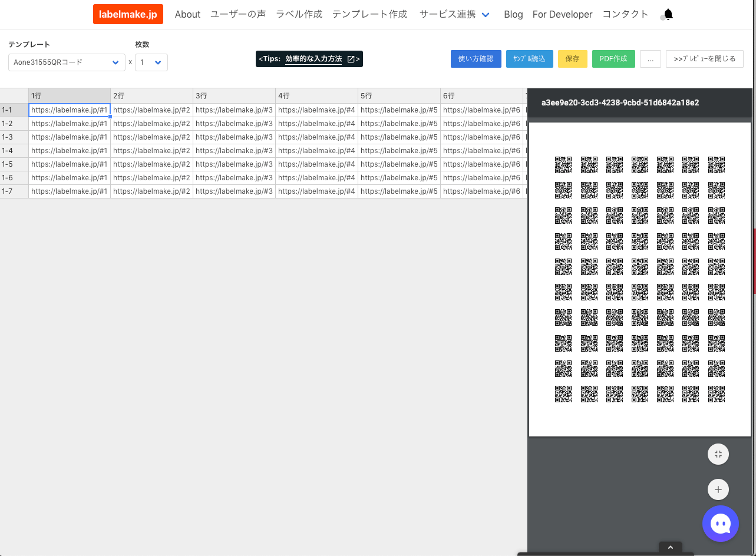The height and width of the screenshot is (556, 756).
Task: Open the 枚数 sheet count dropdown
Action: (151, 62)
